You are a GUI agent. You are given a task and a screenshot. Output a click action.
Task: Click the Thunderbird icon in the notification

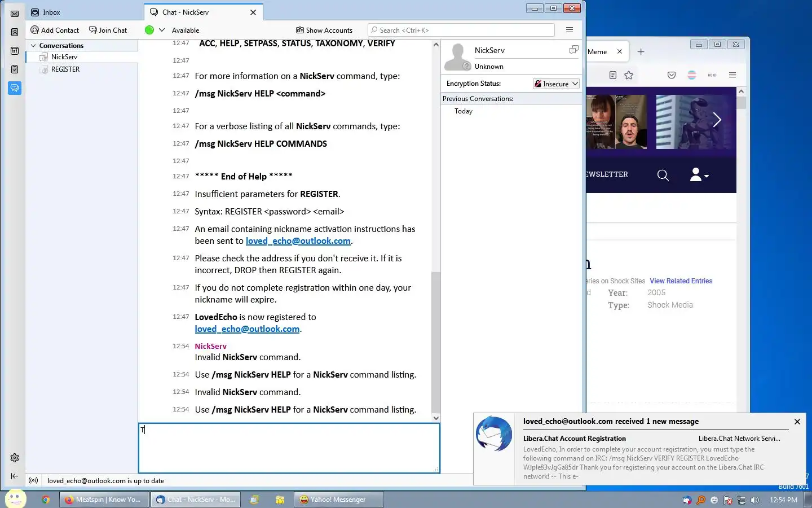pyautogui.click(x=494, y=433)
